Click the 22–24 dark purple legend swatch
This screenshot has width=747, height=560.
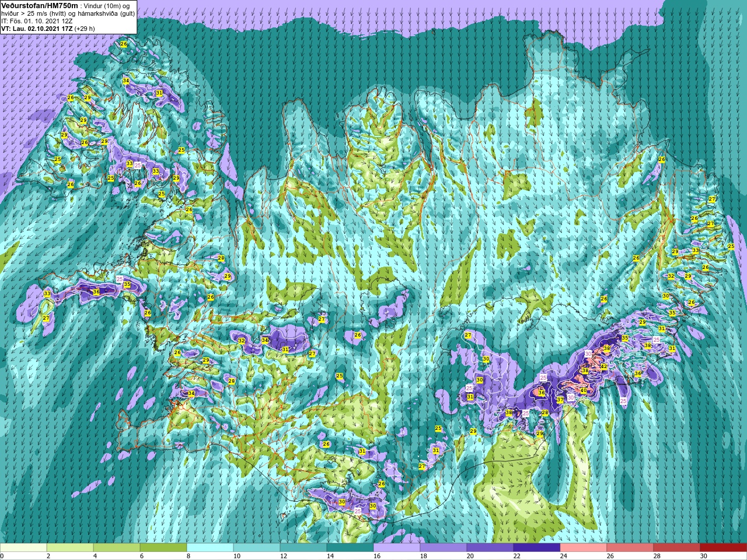[537, 548]
